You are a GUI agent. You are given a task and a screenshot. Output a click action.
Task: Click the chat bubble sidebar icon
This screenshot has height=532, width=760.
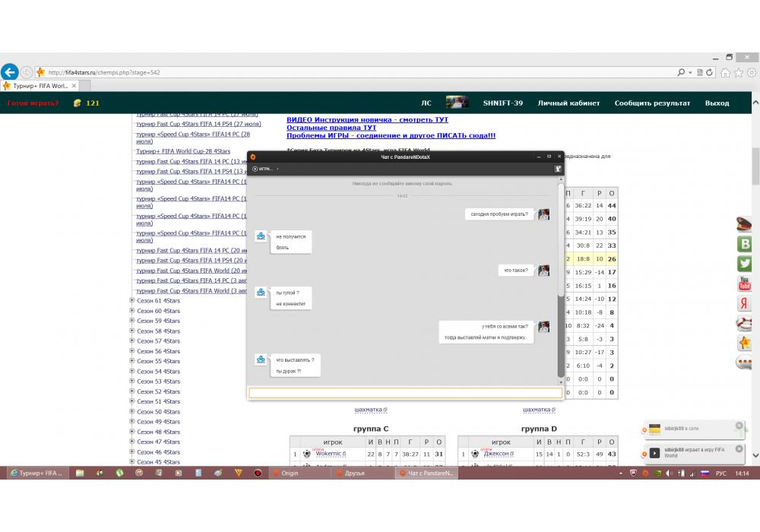pyautogui.click(x=744, y=363)
